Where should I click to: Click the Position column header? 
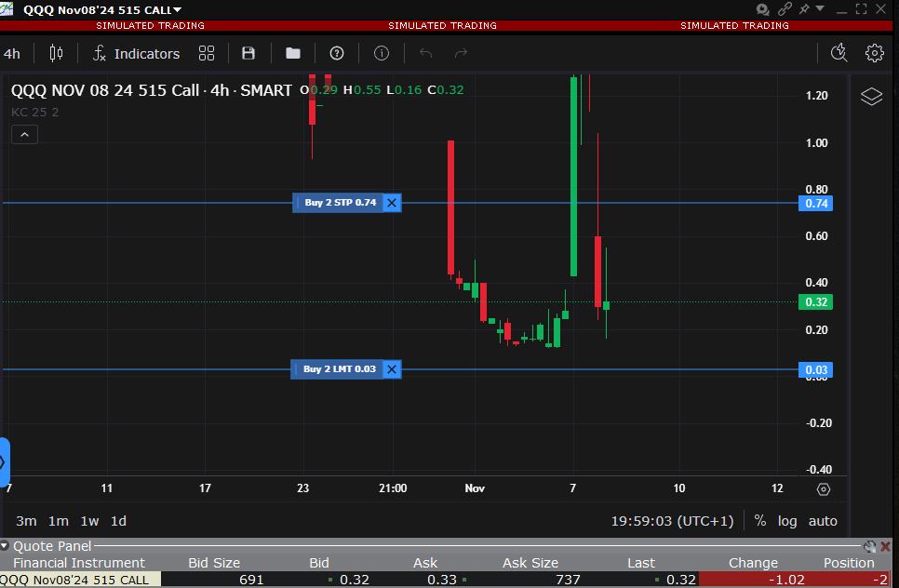(x=849, y=563)
